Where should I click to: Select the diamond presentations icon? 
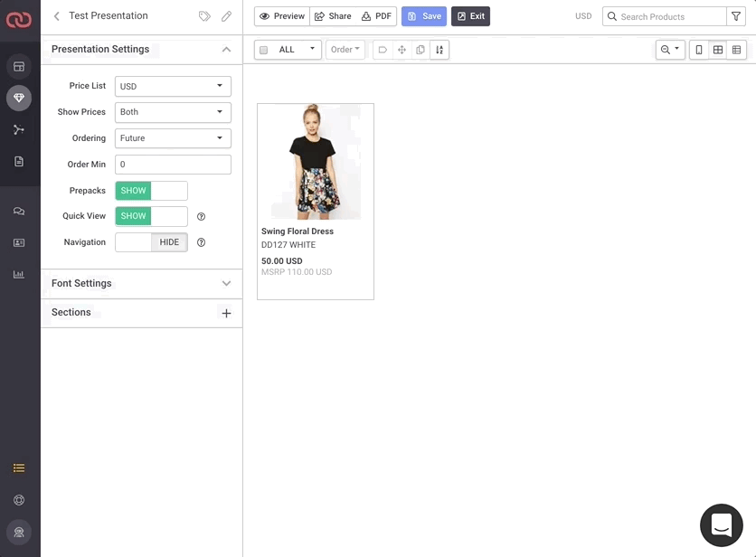(19, 98)
